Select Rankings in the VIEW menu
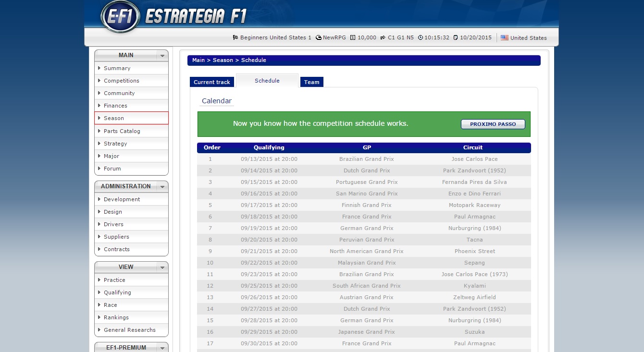This screenshot has width=644, height=352. (116, 317)
